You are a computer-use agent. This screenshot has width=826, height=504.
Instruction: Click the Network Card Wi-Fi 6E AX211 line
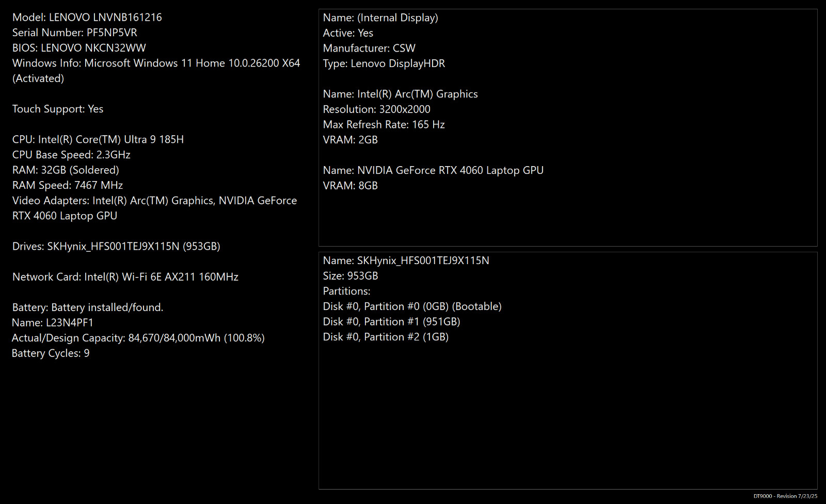click(125, 277)
